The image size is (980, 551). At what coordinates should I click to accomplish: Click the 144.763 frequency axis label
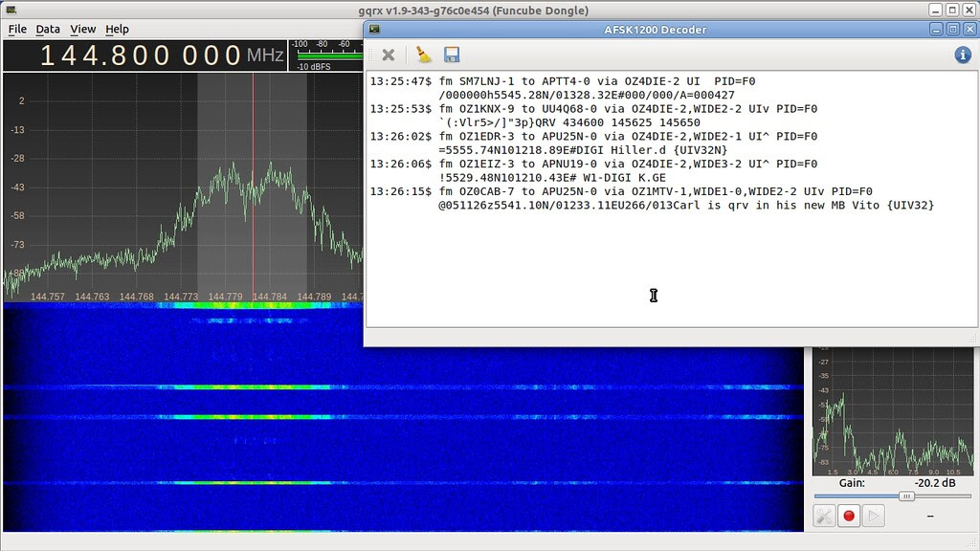coord(92,297)
